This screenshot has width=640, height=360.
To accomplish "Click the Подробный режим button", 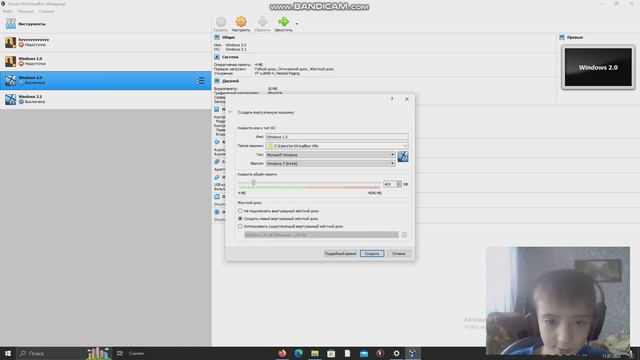I will tap(340, 253).
